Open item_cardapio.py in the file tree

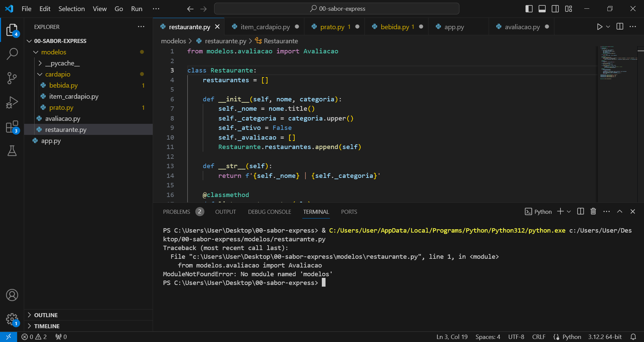pos(88,96)
